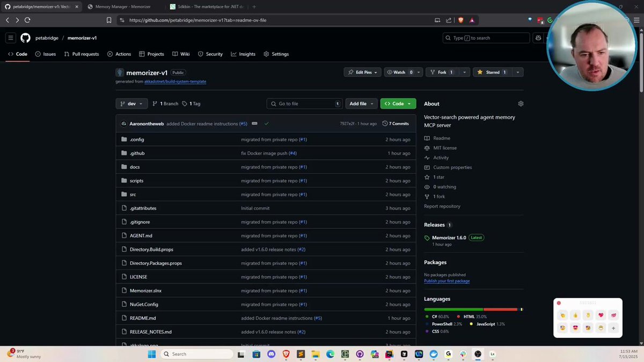Open the dev branch selector dropdown

tap(131, 104)
